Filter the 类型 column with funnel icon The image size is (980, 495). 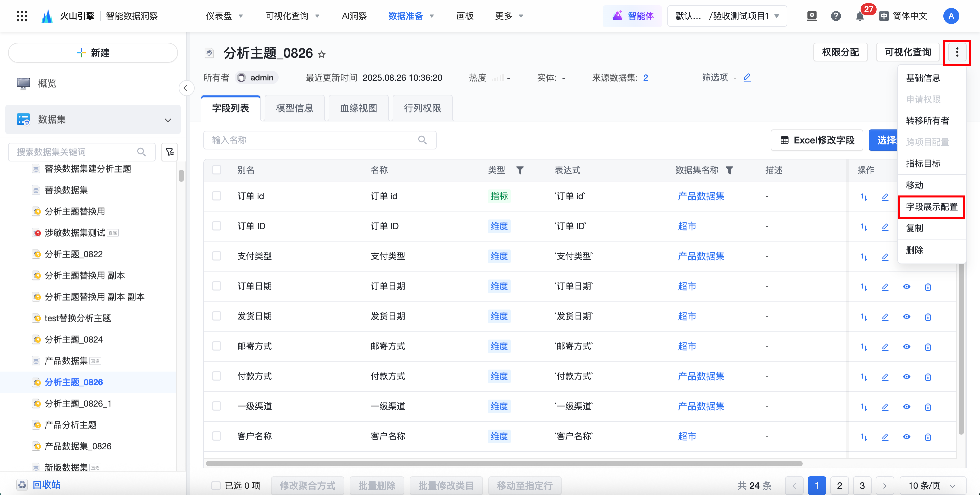point(520,170)
